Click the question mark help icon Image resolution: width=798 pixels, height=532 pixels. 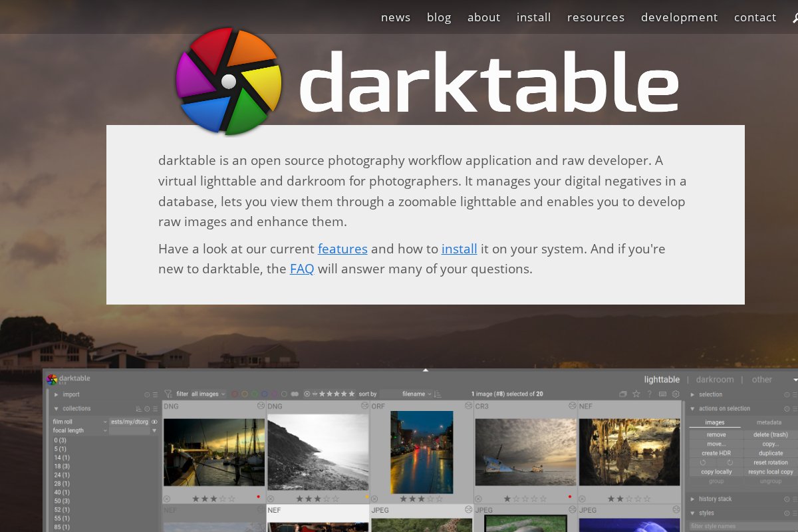[x=650, y=394]
